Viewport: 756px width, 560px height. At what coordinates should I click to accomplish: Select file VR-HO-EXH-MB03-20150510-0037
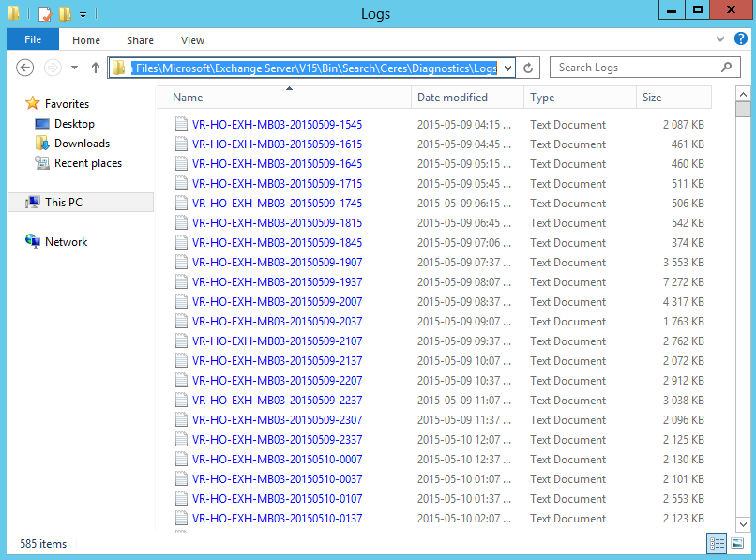tap(278, 479)
